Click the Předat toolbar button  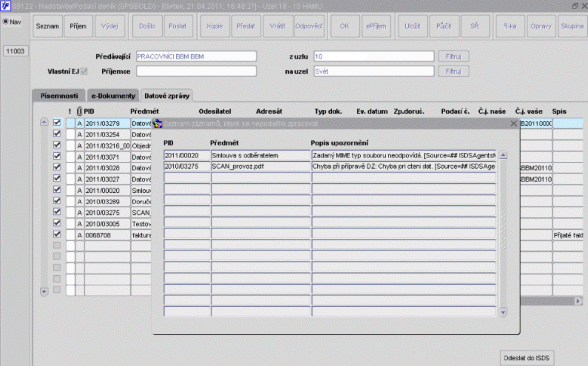246,26
